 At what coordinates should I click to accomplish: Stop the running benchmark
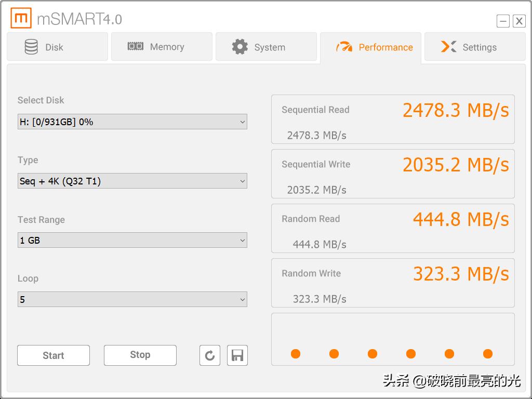pos(140,355)
